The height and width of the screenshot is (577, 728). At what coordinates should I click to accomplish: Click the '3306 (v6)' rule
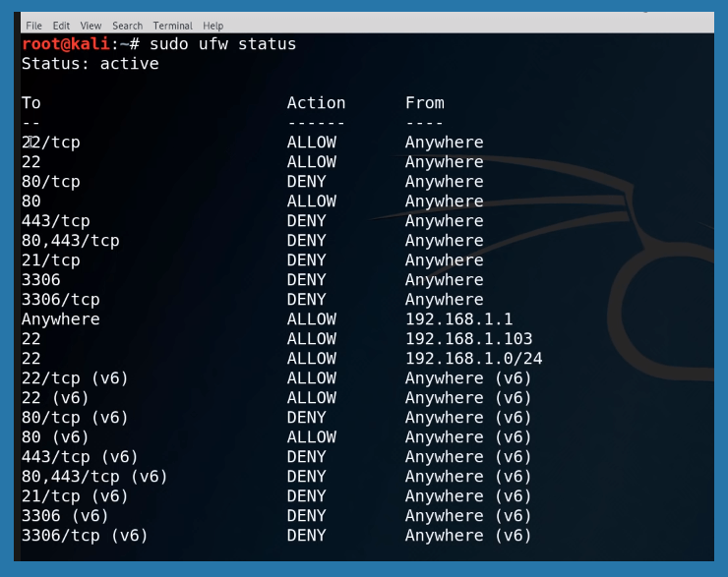click(x=65, y=516)
